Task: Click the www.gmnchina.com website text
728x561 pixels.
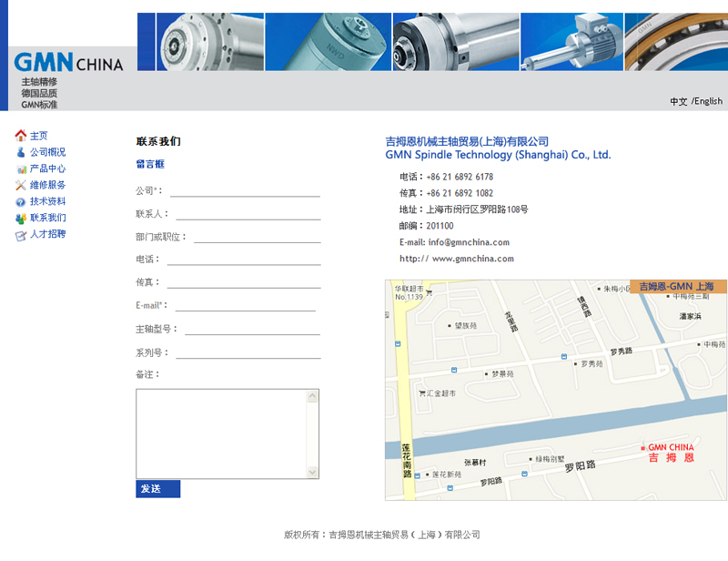Action: click(x=472, y=259)
